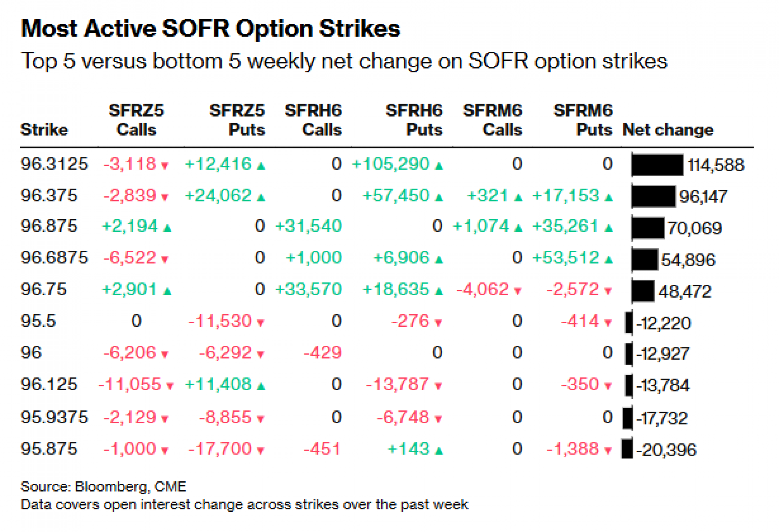The image size is (779, 532).
Task: Click the negative bar beside -20,396
Action: click(627, 449)
